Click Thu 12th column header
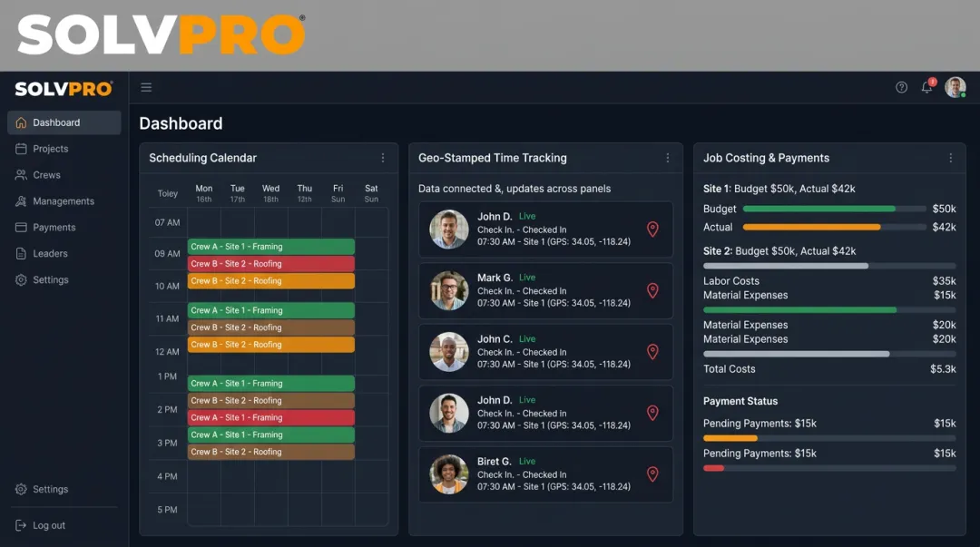This screenshot has width=980, height=547. (x=304, y=193)
